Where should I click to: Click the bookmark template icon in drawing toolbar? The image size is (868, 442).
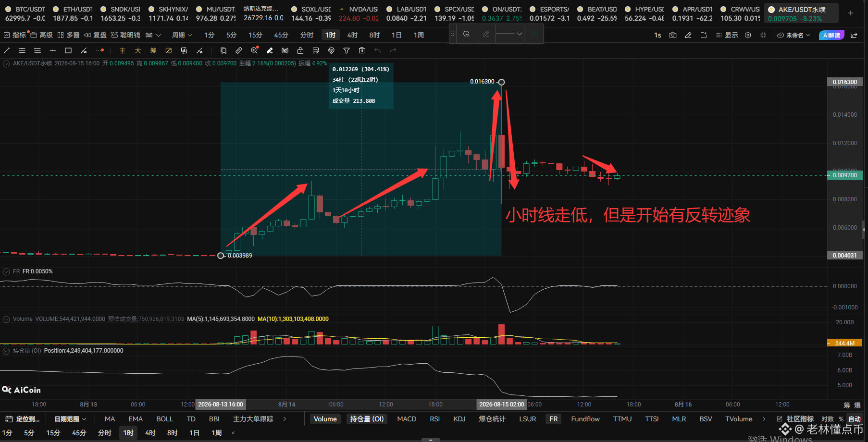(223, 50)
